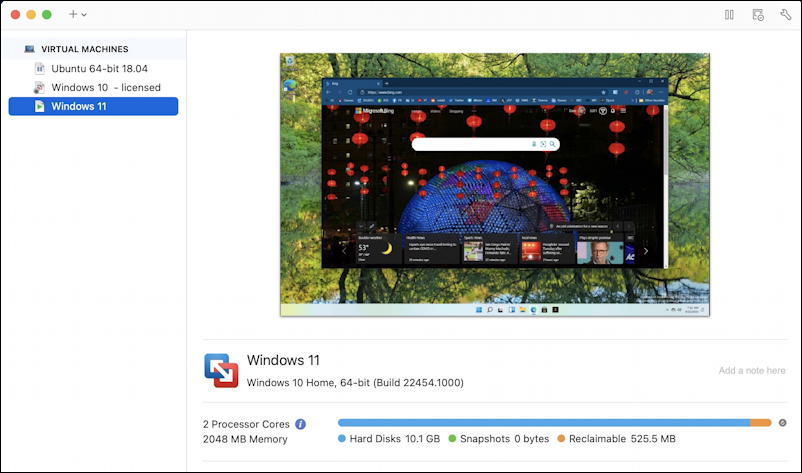This screenshot has width=802, height=473.
Task: Click the Hard Disks 10.1 GB legend
Action: [x=389, y=439]
